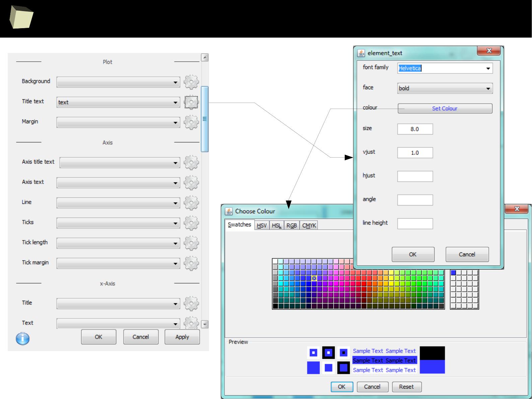This screenshot has width=532, height=399.
Task: Select the black swatch in colour grid's bottom-left
Action: click(x=275, y=306)
